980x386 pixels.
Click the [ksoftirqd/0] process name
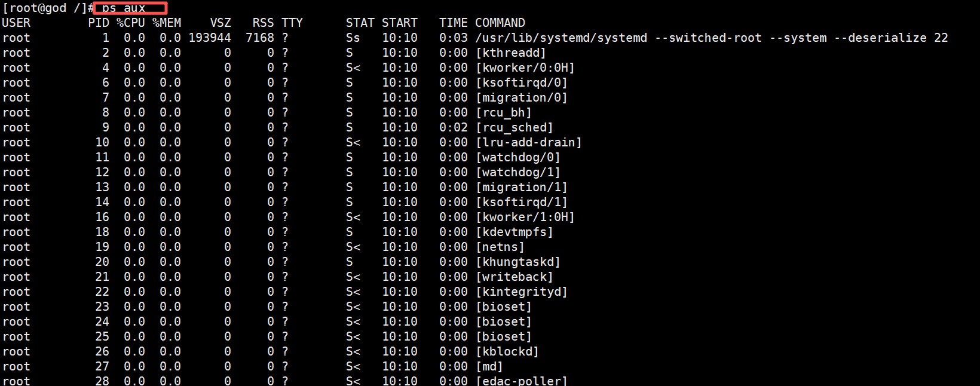pyautogui.click(x=522, y=82)
